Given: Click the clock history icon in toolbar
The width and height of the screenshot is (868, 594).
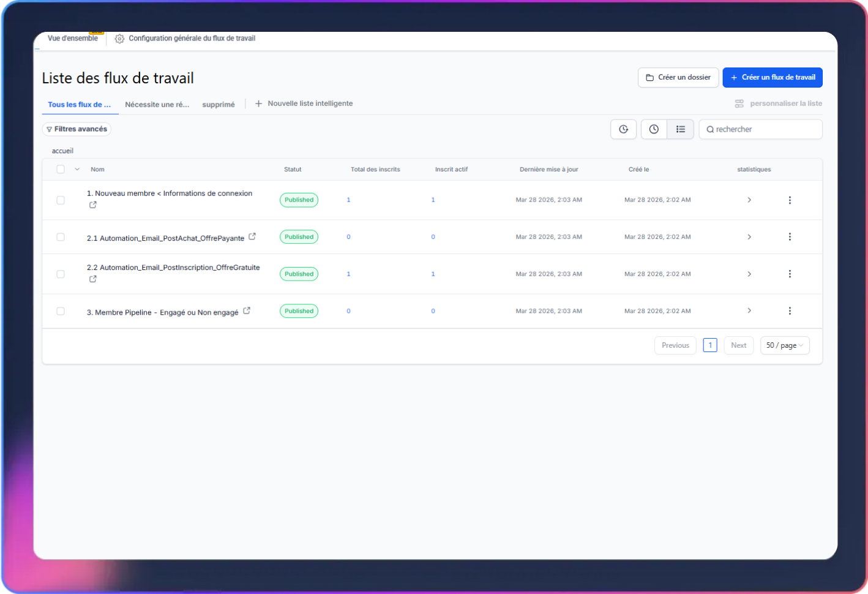Looking at the screenshot, I should [x=654, y=129].
